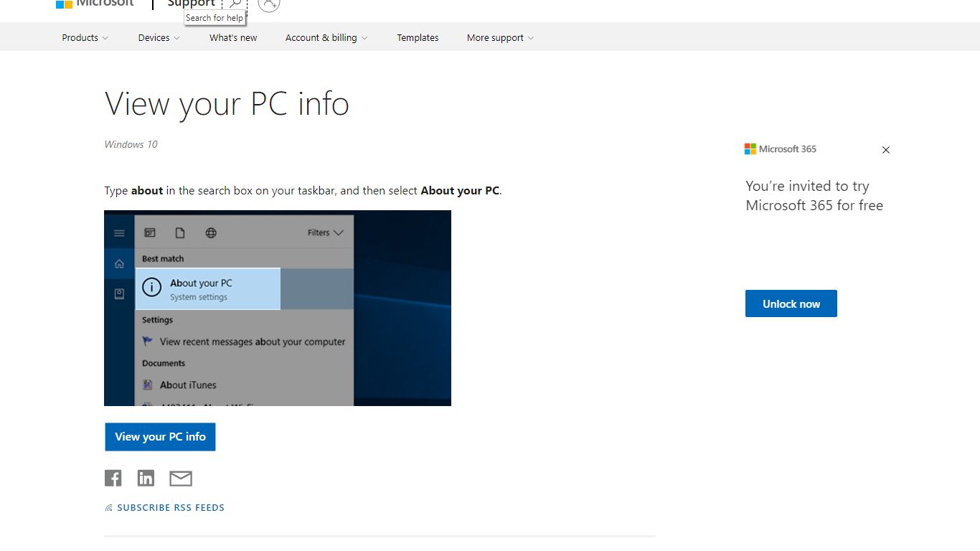Open the search for help magnifier icon
This screenshot has height=551, width=980.
click(x=235, y=4)
